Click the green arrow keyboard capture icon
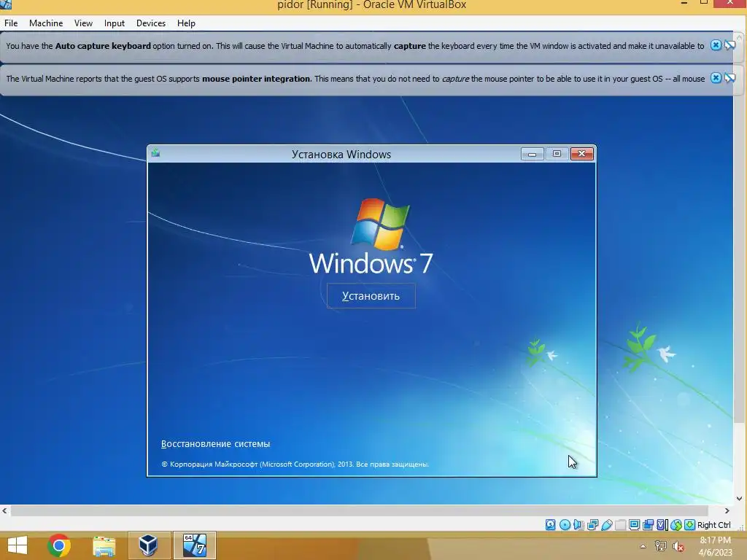The width and height of the screenshot is (747, 560). [690, 525]
